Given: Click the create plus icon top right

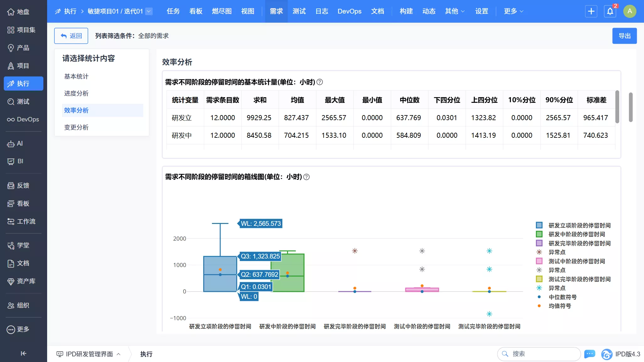Looking at the screenshot, I should (591, 11).
